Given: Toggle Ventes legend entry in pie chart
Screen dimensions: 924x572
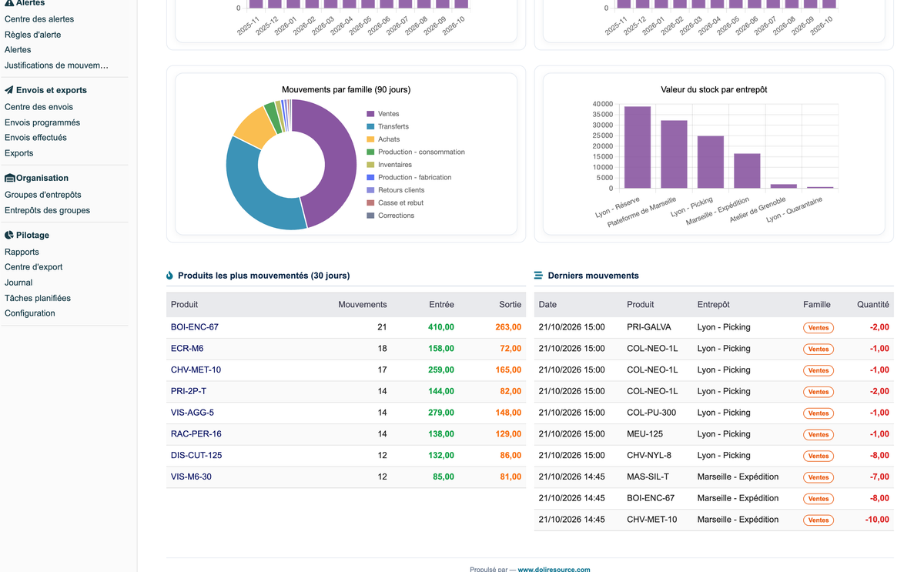Looking at the screenshot, I should [383, 114].
